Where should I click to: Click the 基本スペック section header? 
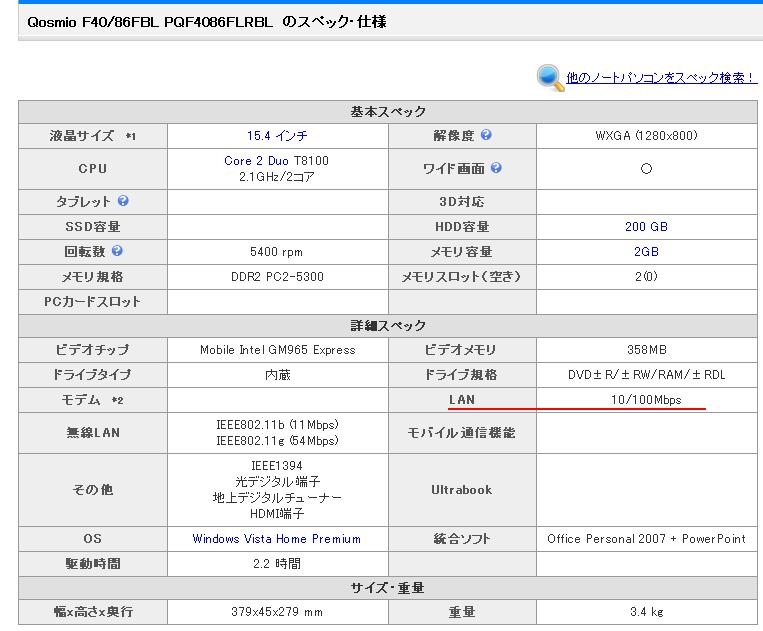pyautogui.click(x=388, y=112)
